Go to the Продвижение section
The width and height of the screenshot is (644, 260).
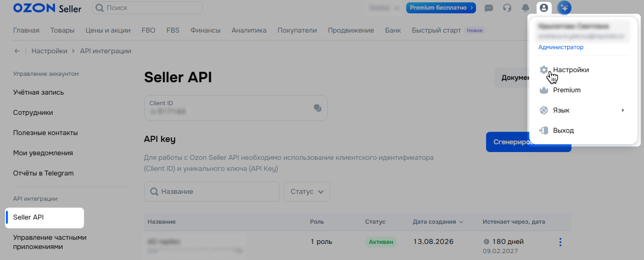coord(351,30)
